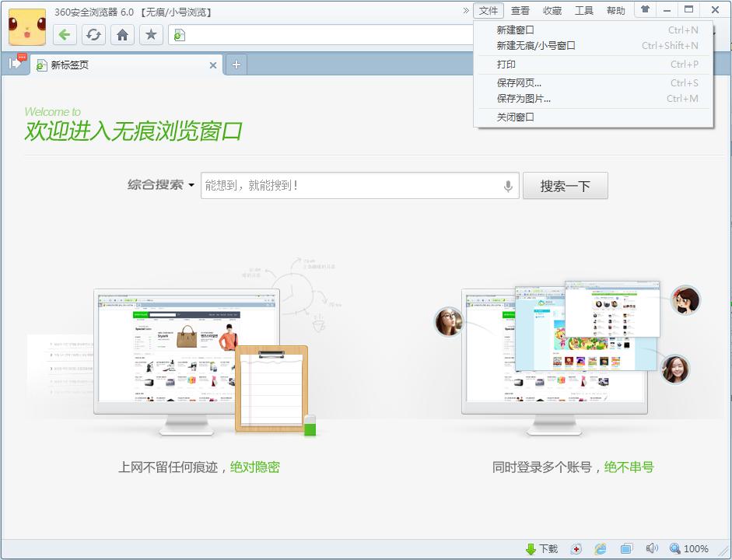Click the 欢迎进入无痕浏览窗口 heading

click(134, 131)
